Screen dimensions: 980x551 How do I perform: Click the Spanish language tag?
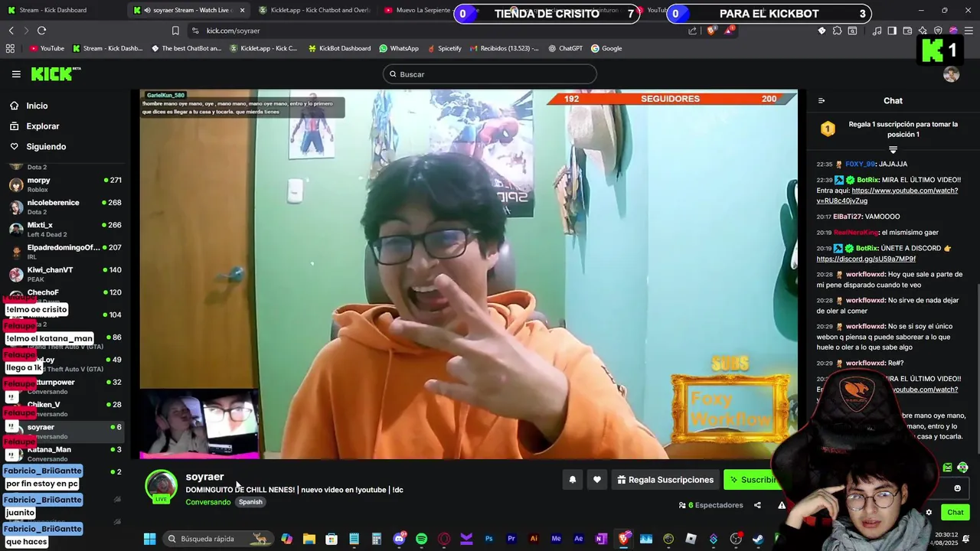(250, 502)
